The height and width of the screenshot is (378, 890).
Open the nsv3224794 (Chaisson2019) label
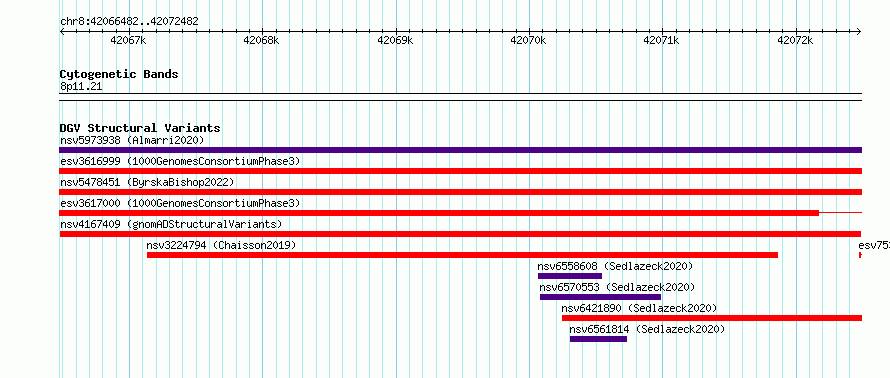point(221,245)
